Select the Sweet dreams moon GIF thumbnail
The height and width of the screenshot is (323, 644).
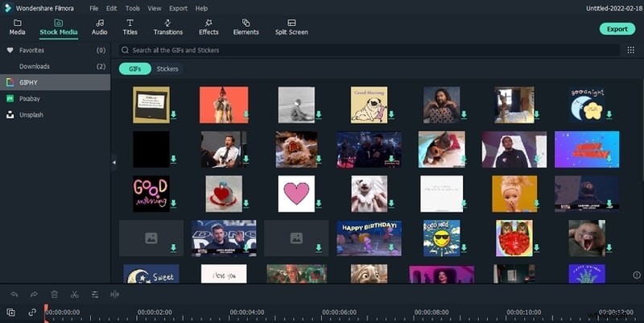(151, 274)
